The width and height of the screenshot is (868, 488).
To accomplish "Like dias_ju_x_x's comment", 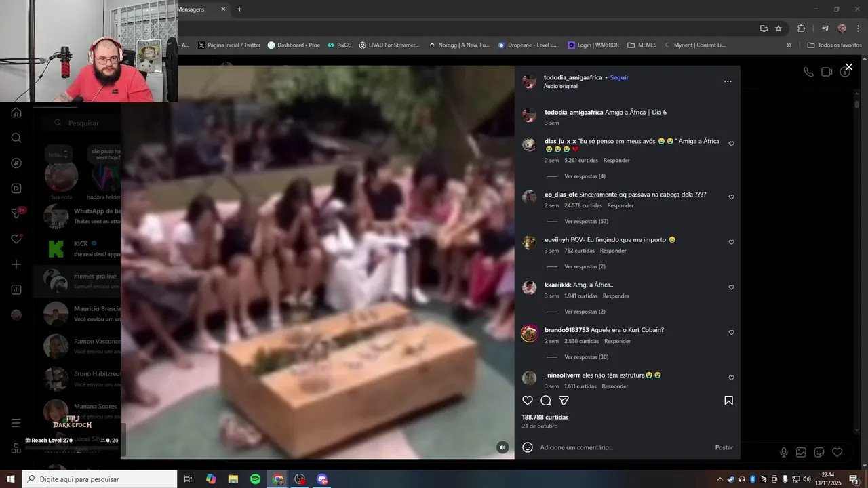I will click(731, 144).
